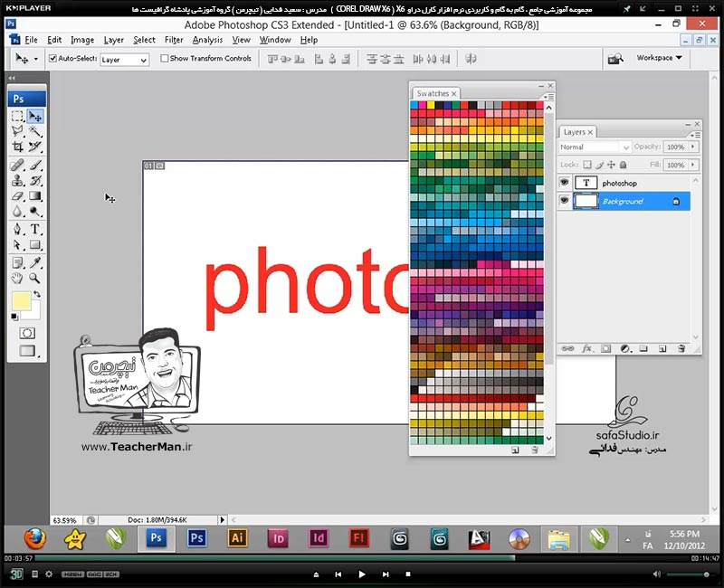Open the Normal blend mode dropdown
Image resolution: width=724 pixels, height=588 pixels.
(x=595, y=147)
